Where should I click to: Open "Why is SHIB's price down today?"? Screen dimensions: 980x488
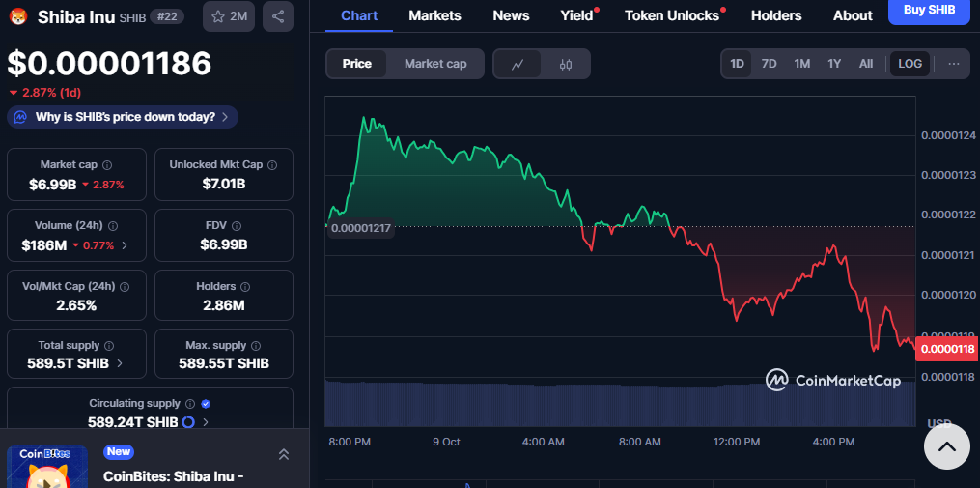123,117
